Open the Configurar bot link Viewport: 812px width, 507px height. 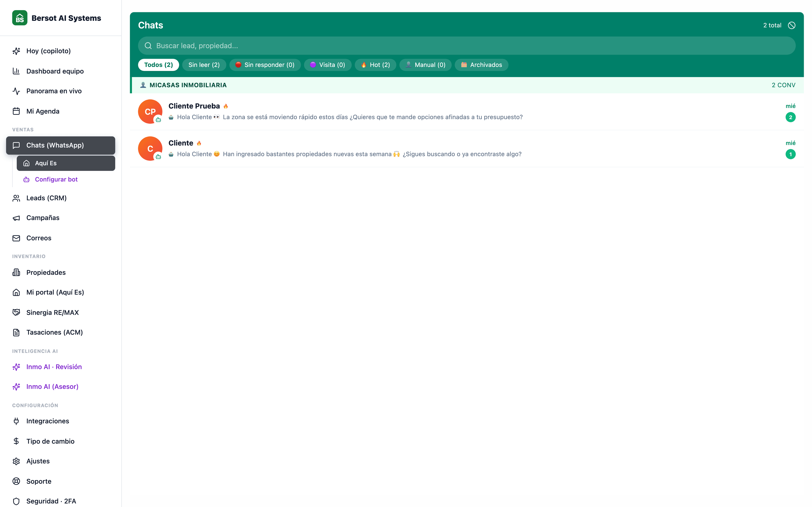56,179
